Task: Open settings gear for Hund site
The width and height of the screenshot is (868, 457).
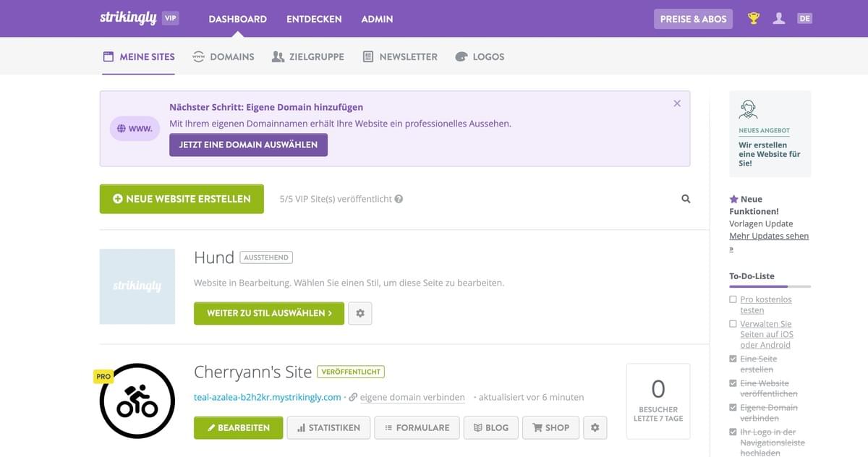Action: pyautogui.click(x=360, y=313)
